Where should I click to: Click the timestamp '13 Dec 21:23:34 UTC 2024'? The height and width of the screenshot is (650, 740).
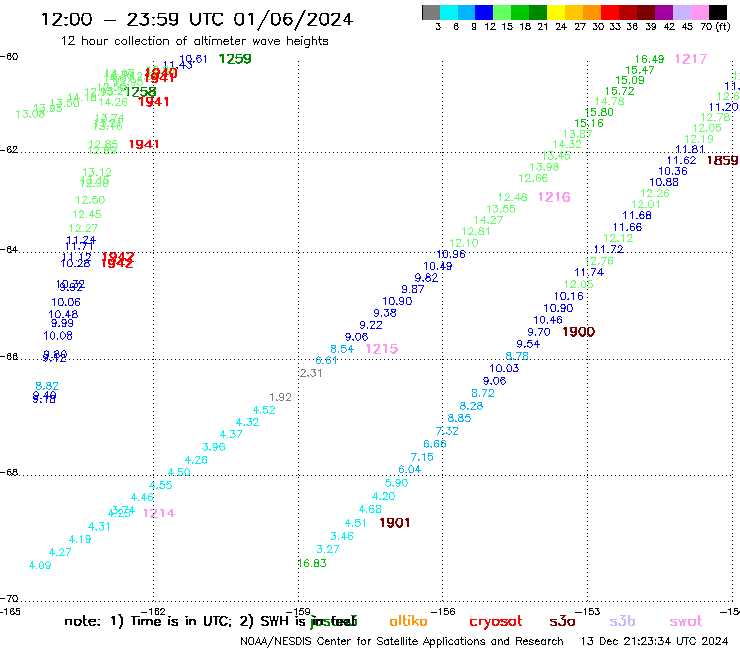point(655,642)
